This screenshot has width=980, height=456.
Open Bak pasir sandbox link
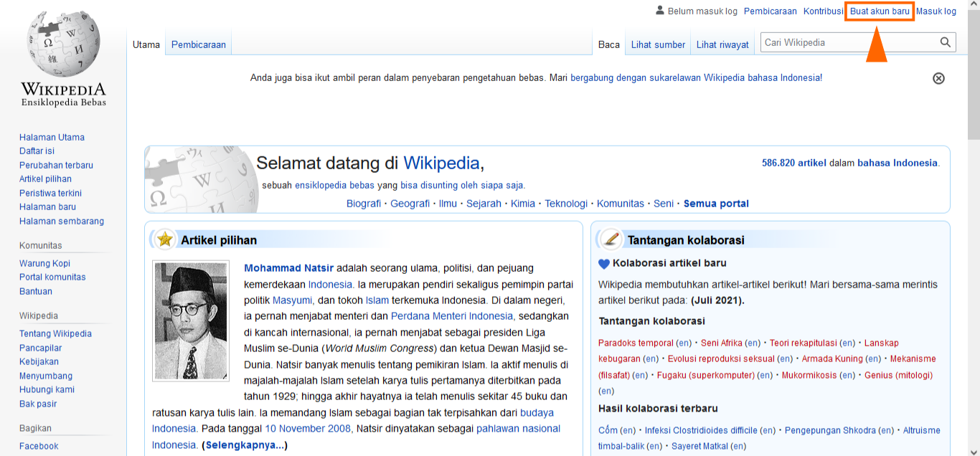pos(38,404)
